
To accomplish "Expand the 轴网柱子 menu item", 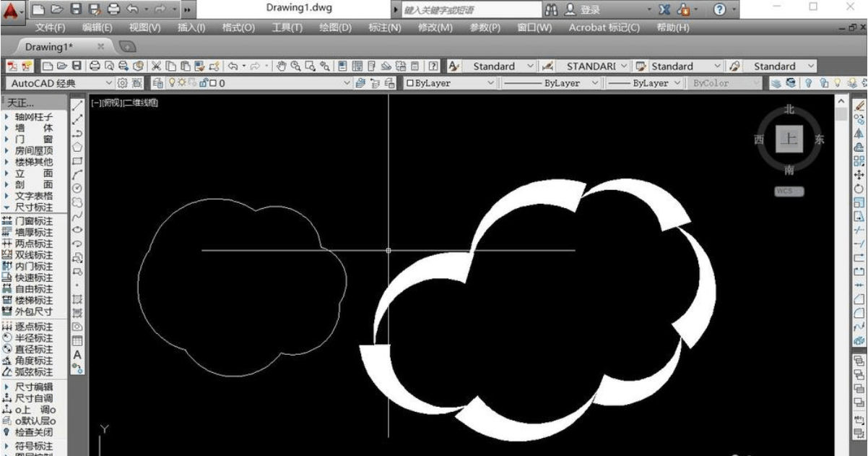I will [33, 116].
